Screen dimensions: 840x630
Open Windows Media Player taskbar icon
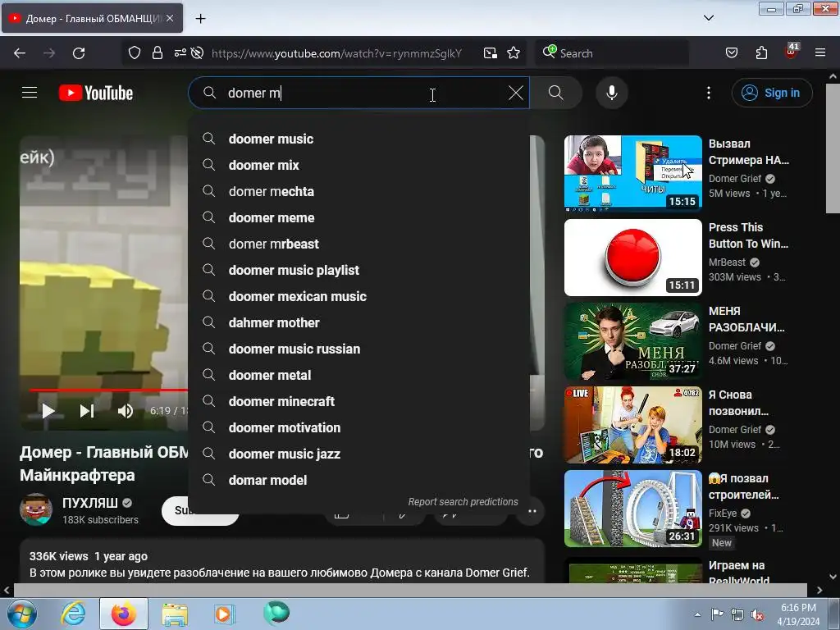[x=224, y=614]
